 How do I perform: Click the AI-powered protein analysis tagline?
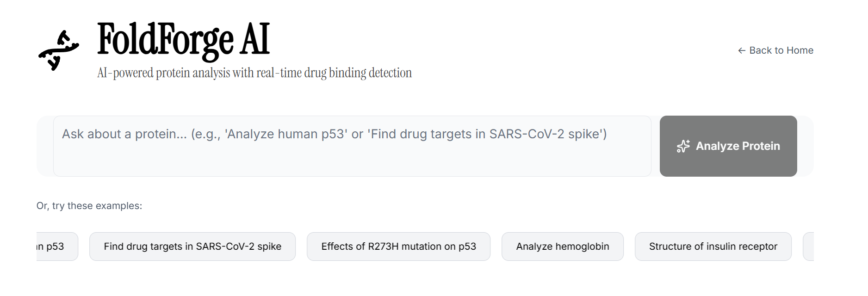[254, 73]
